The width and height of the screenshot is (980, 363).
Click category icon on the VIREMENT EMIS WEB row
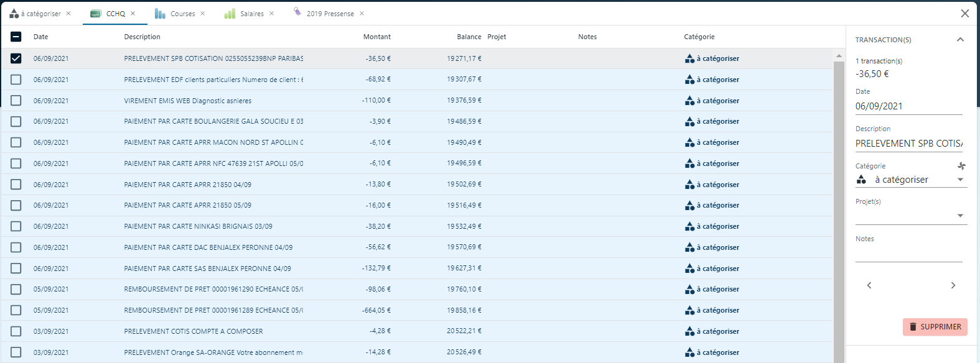point(689,101)
